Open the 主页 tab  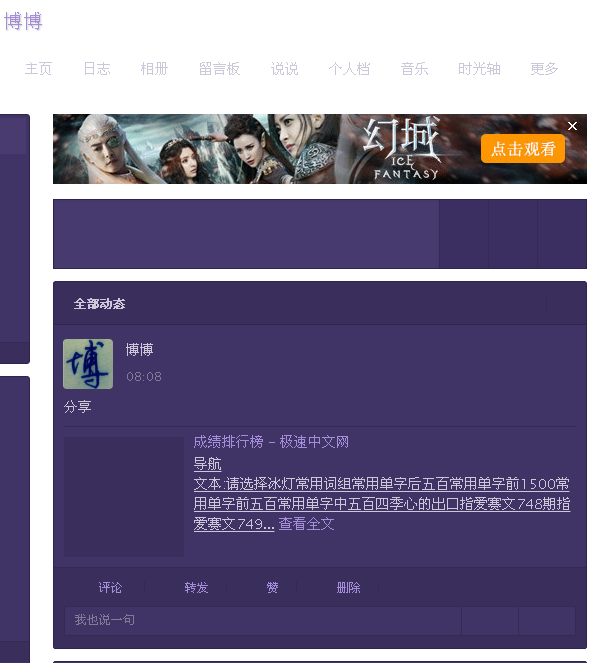point(38,68)
